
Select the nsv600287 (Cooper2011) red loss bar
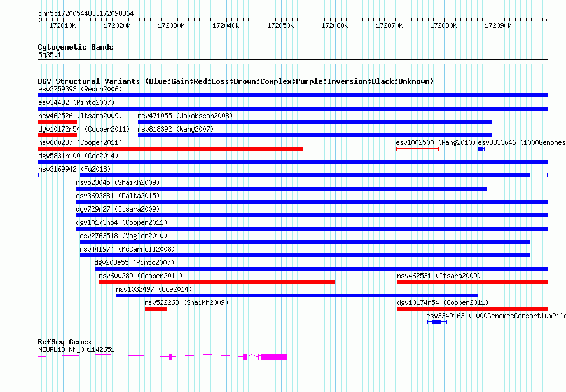pyautogui.click(x=170, y=149)
